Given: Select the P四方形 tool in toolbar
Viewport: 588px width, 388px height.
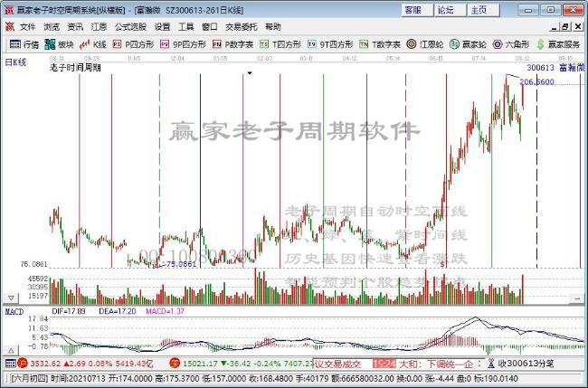Looking at the screenshot, I should pyautogui.click(x=118, y=44).
